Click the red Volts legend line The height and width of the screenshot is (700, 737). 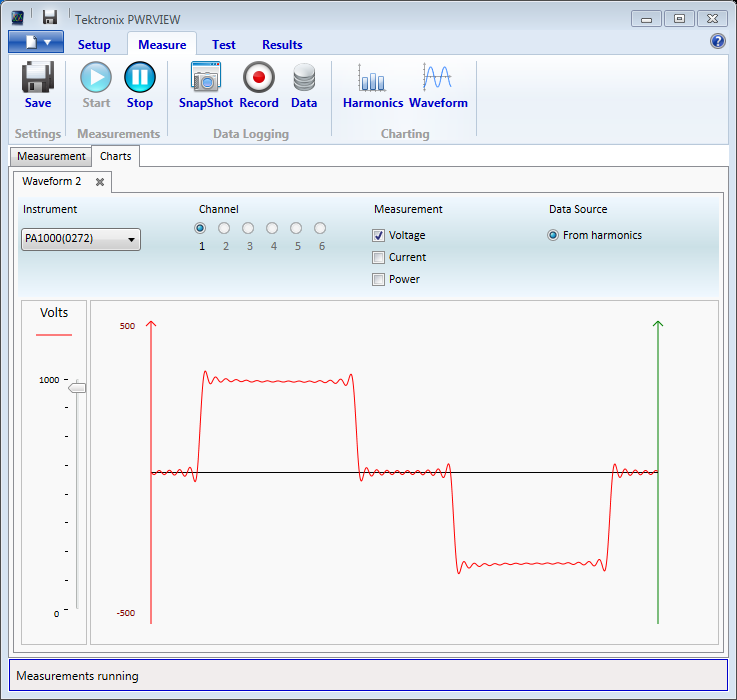(x=54, y=335)
